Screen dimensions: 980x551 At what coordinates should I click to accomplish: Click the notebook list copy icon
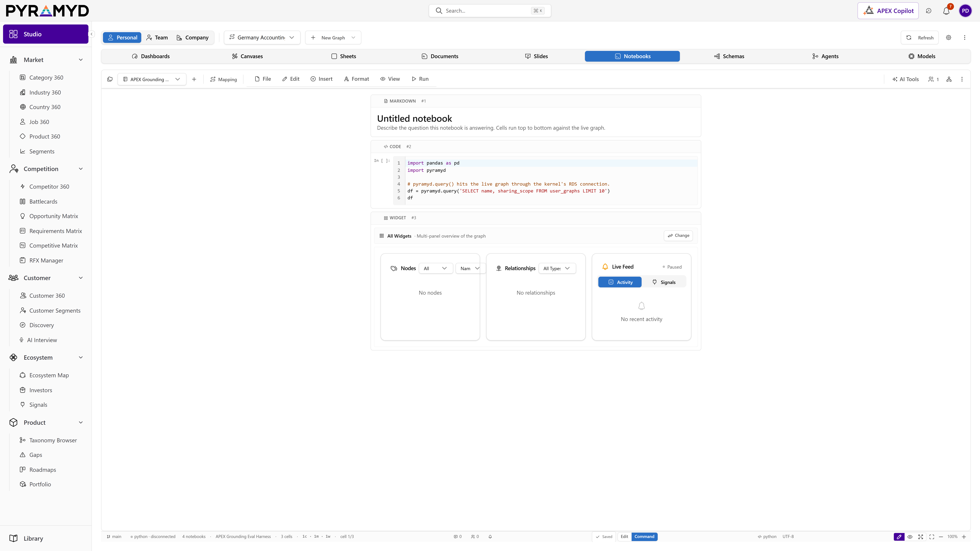pyautogui.click(x=110, y=79)
